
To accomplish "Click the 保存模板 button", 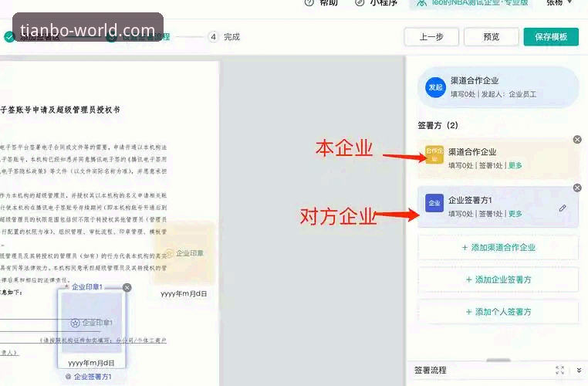I will pos(551,37).
